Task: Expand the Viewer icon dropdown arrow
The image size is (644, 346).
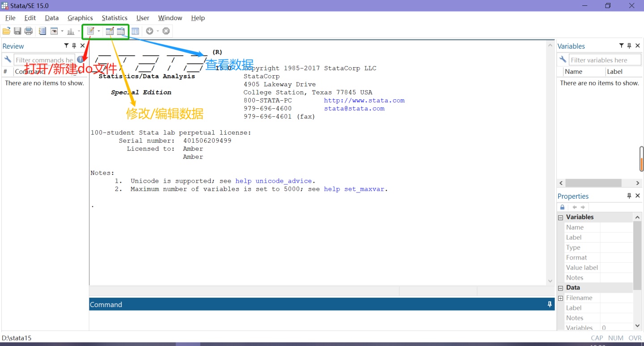Action: click(x=62, y=31)
